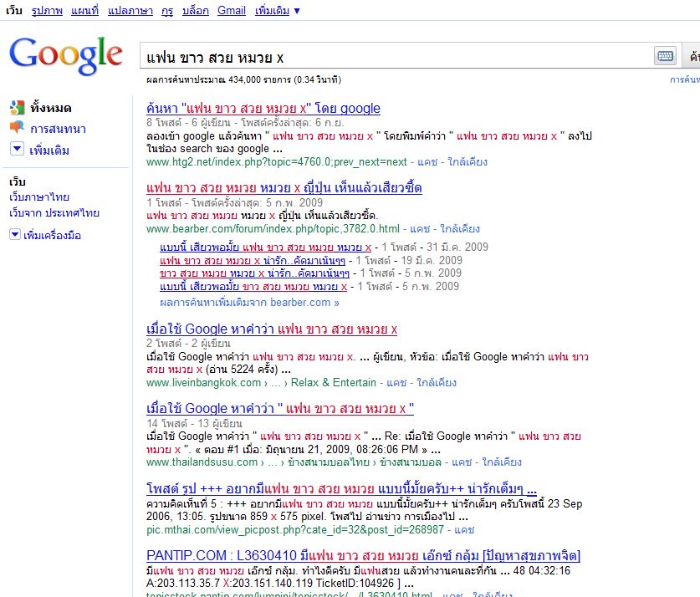Viewport: 700px width, 597px height.
Task: Focus the search box containing แฟน ขาว สวย หมวย x
Action: click(396, 56)
